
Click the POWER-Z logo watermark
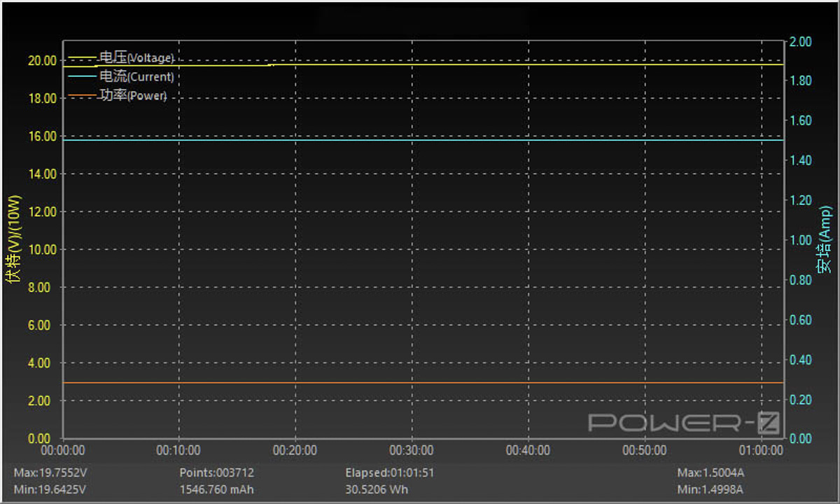click(x=684, y=422)
